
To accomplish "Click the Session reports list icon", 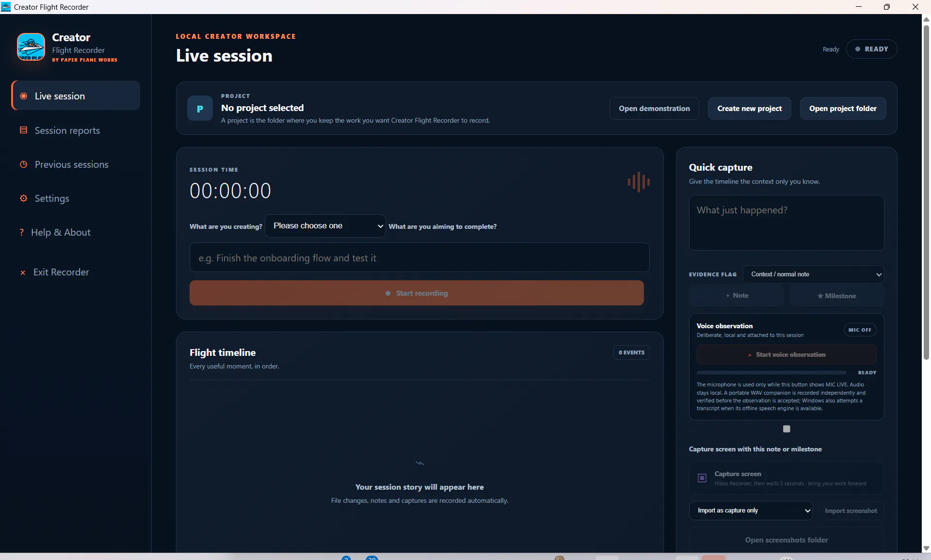I will pyautogui.click(x=23, y=130).
